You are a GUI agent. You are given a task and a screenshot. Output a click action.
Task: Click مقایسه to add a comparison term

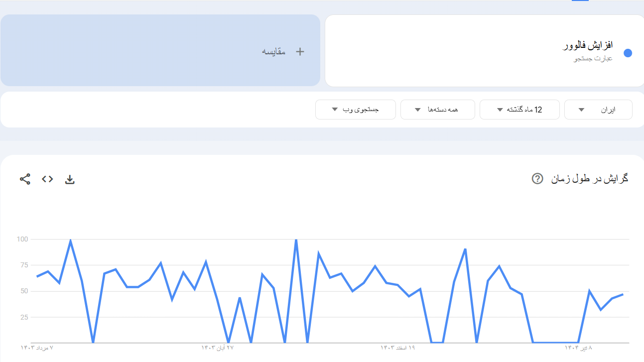tap(274, 51)
